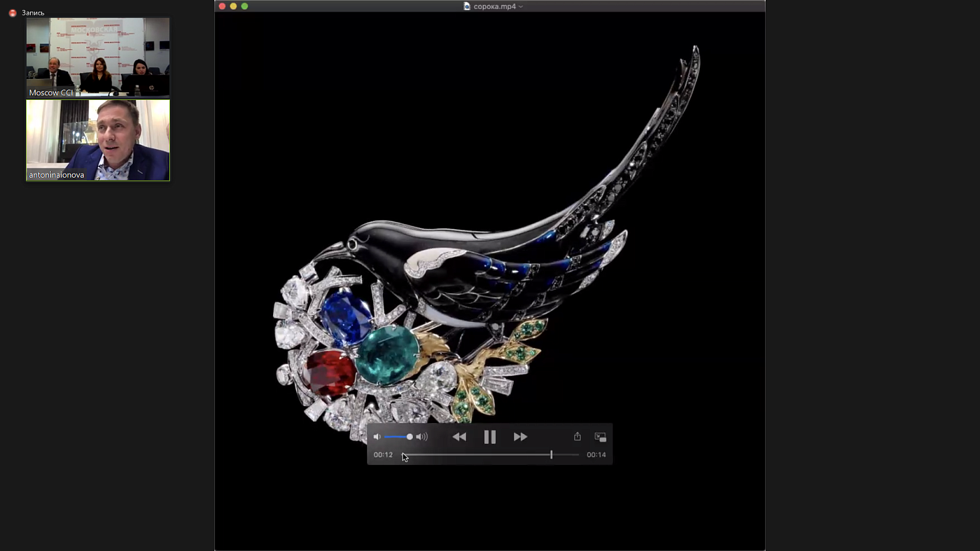Enable picture-in-picture mode
This screenshot has height=551, width=980.
pyautogui.click(x=600, y=437)
